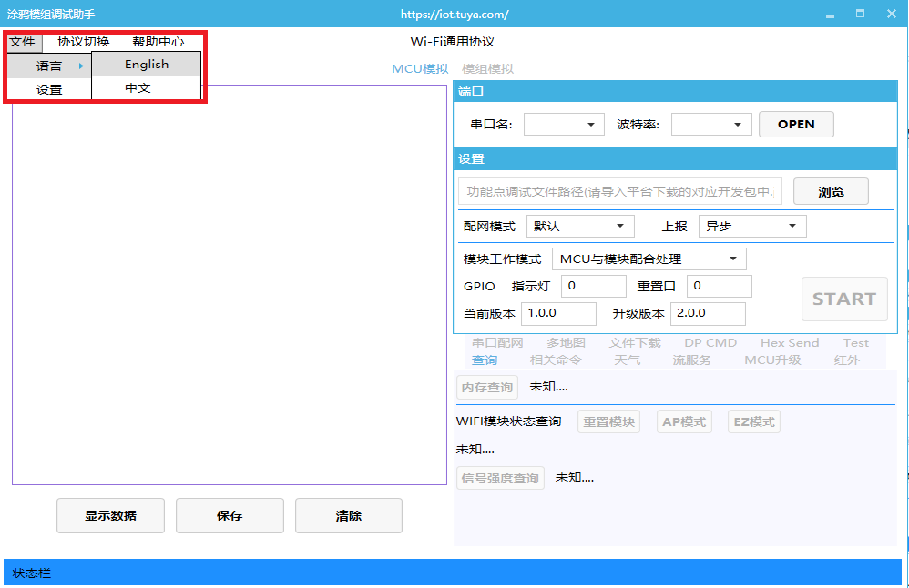The image size is (909, 588).
Task: Click the 状态栏 status bar text
Action: [x=32, y=573]
